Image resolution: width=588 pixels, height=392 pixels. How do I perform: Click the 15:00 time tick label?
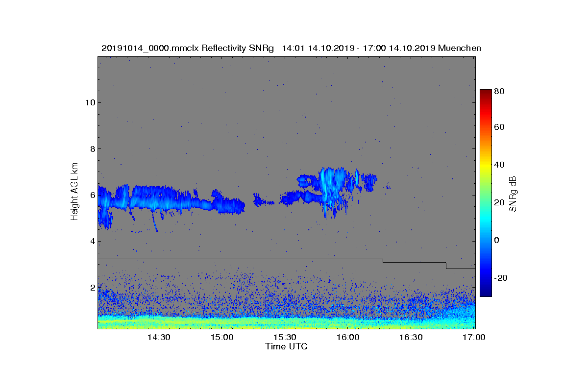coord(222,338)
